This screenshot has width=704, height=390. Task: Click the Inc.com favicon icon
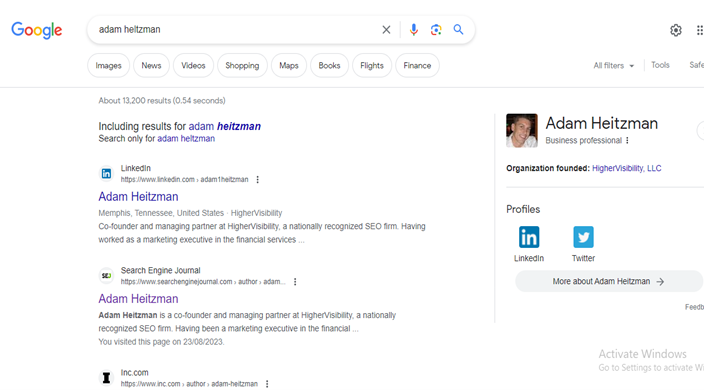click(106, 378)
